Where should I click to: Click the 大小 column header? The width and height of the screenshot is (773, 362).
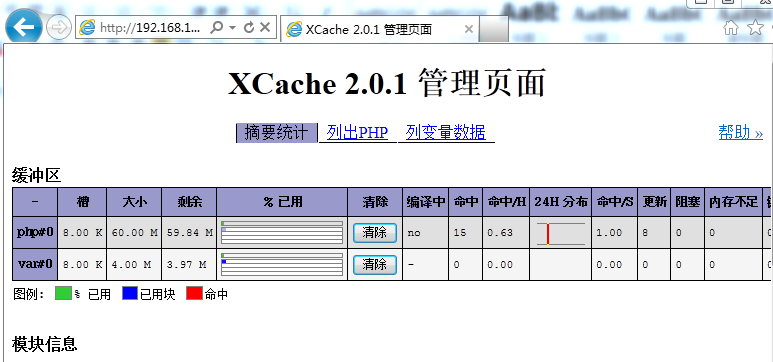pyautogui.click(x=134, y=202)
